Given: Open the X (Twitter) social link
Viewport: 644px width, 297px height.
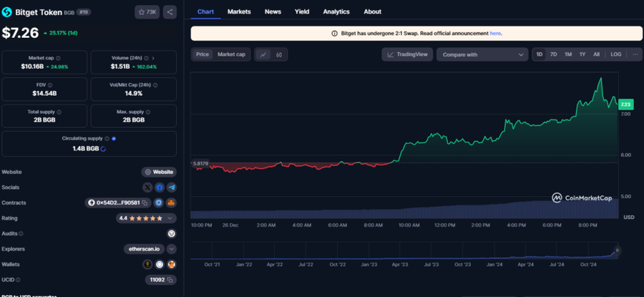Looking at the screenshot, I should coord(147,188).
